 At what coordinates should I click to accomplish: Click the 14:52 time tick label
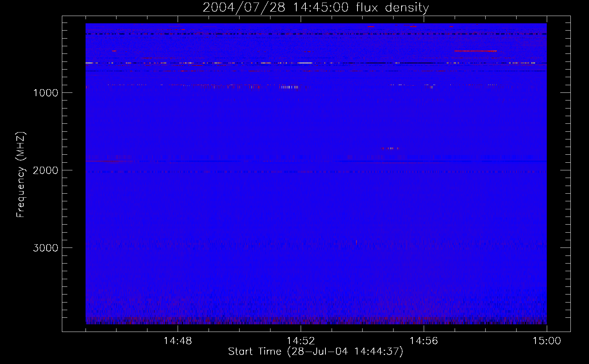point(301,341)
